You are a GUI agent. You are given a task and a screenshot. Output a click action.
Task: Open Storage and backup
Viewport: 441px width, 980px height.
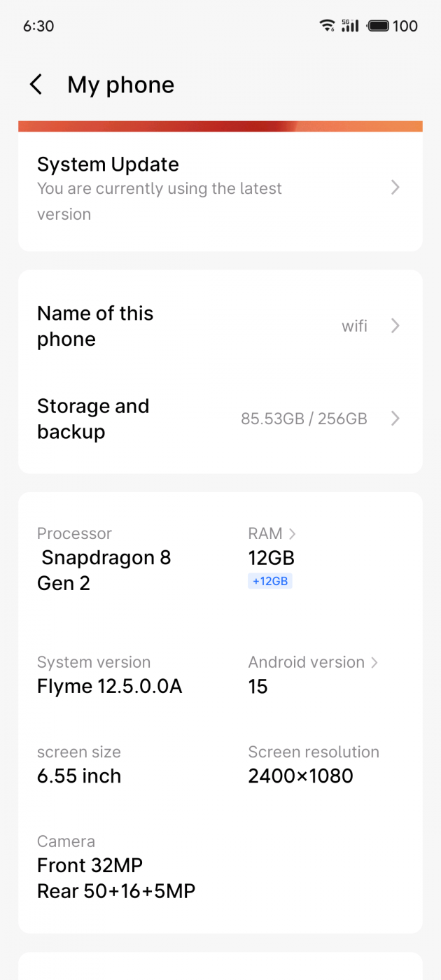pos(93,419)
